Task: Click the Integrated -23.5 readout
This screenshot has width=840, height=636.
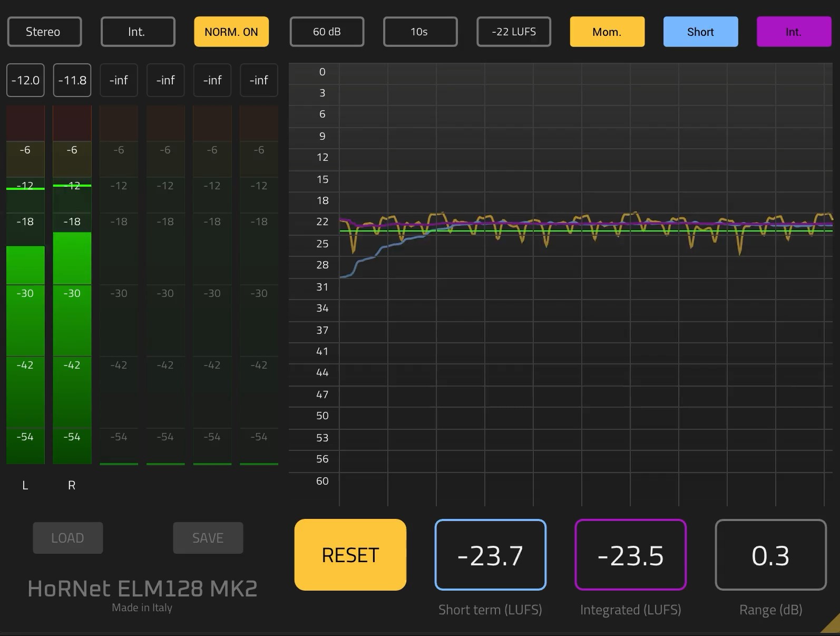Action: tap(631, 555)
